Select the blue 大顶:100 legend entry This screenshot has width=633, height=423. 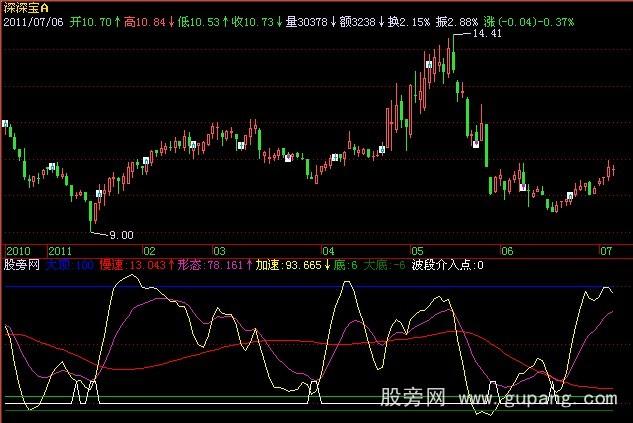[70, 266]
